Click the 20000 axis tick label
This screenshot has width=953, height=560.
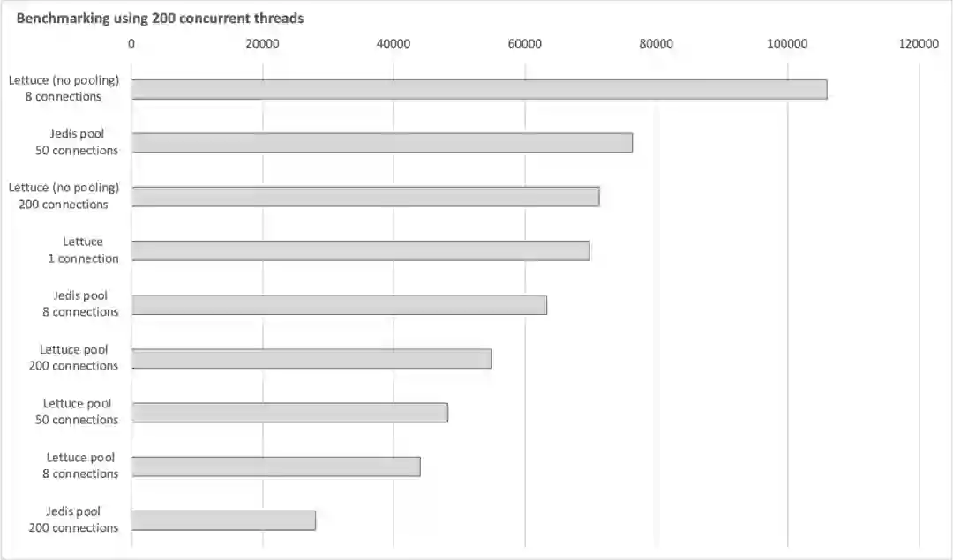(x=262, y=42)
